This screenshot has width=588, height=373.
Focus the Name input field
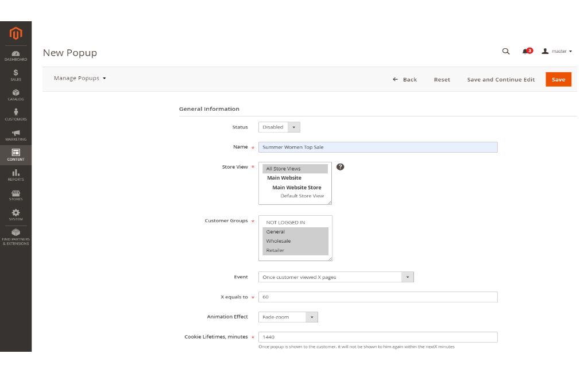378,147
